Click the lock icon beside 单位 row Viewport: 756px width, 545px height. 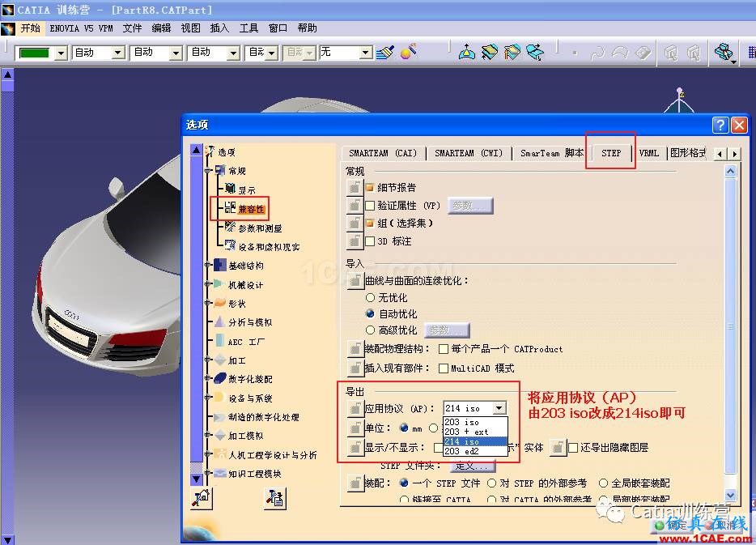pyautogui.click(x=355, y=428)
